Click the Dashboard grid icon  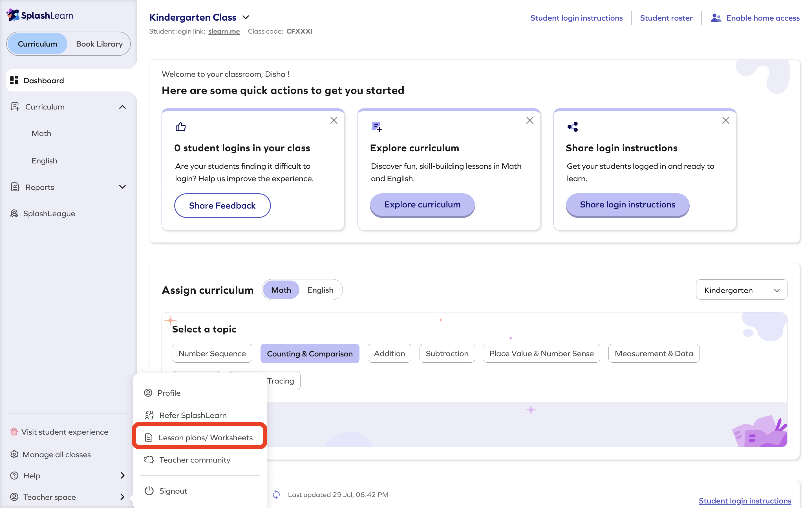pos(14,80)
